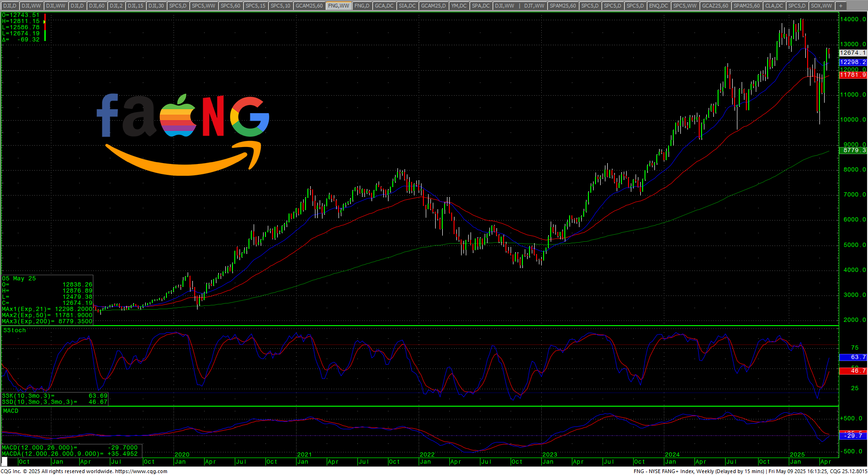Select the MAx3(Exp,200) value line
Image resolution: width=868 pixels, height=475 pixels.
47,321
